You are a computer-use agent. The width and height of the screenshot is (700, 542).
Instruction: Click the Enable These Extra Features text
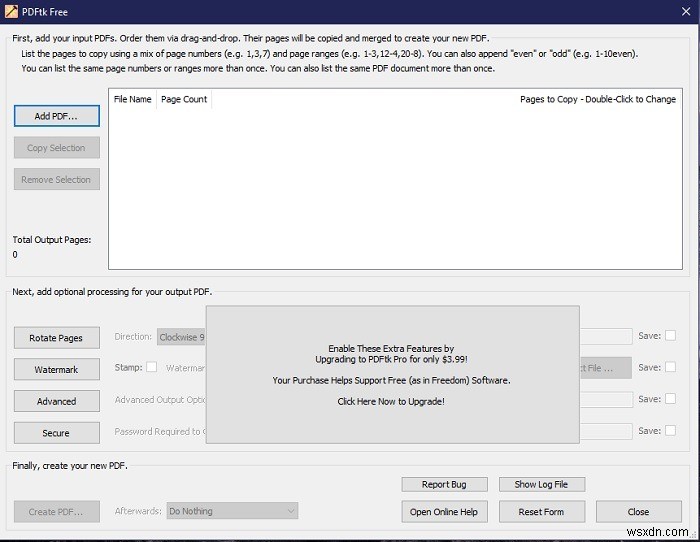(391, 348)
